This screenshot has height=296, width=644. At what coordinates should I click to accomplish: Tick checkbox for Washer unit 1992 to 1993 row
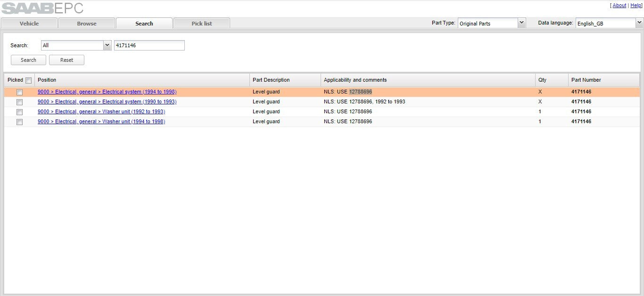click(20, 112)
